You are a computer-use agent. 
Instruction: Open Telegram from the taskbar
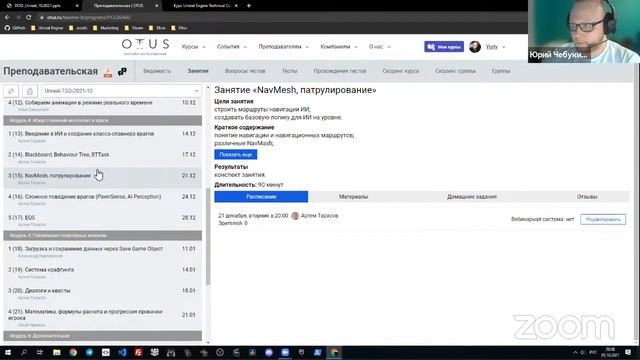(89, 352)
